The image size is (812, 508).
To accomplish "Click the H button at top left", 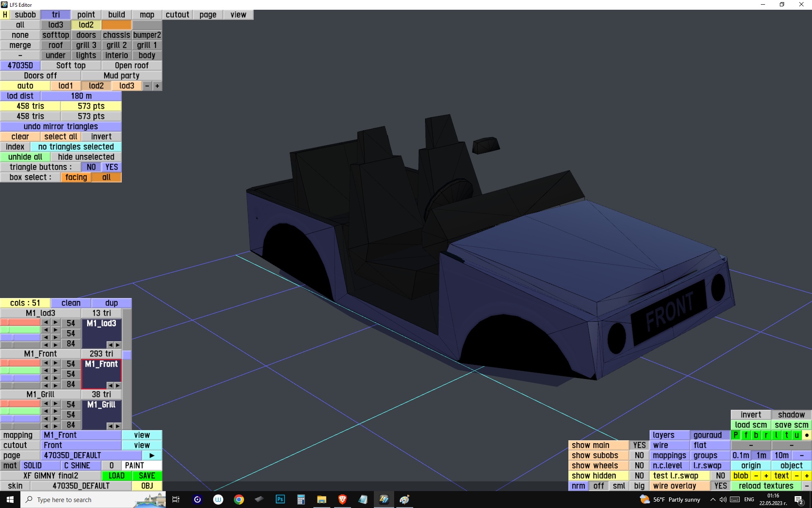I will click(5, 15).
